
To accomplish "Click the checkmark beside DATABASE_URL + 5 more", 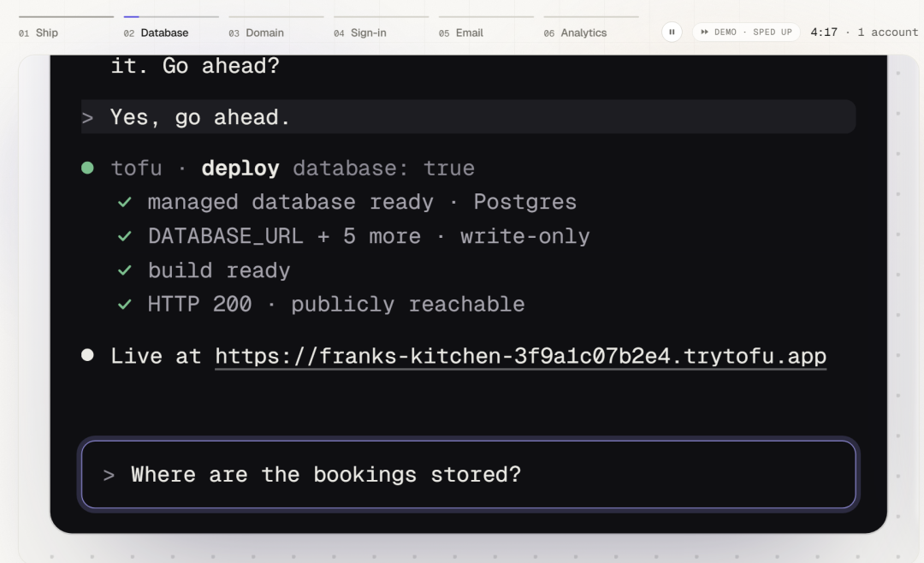I will coord(124,236).
